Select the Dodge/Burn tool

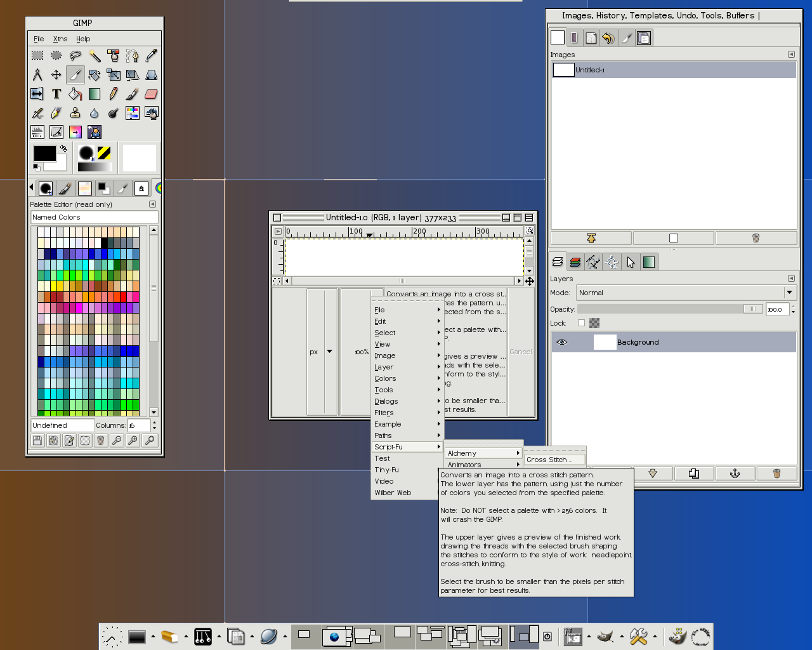[114, 113]
